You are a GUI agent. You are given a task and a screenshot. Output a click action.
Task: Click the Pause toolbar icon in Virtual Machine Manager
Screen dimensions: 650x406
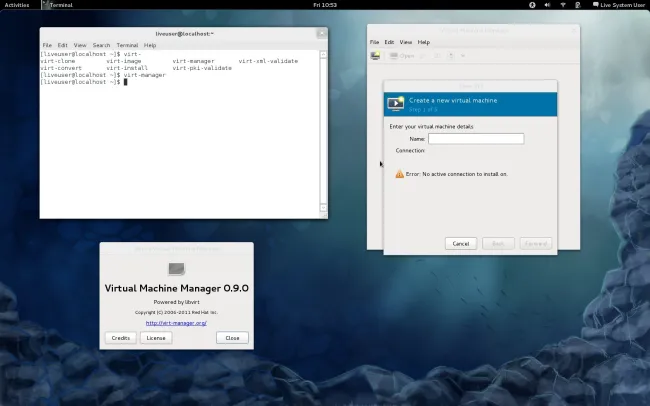pos(437,56)
